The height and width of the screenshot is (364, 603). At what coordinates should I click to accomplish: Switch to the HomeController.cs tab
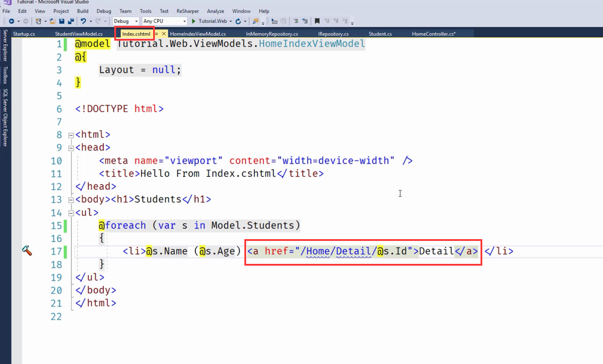[433, 34]
